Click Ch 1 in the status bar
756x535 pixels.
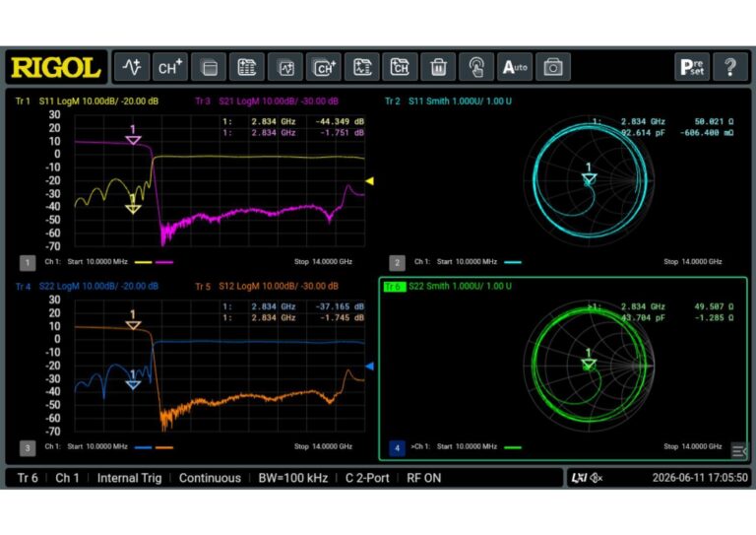(x=67, y=478)
